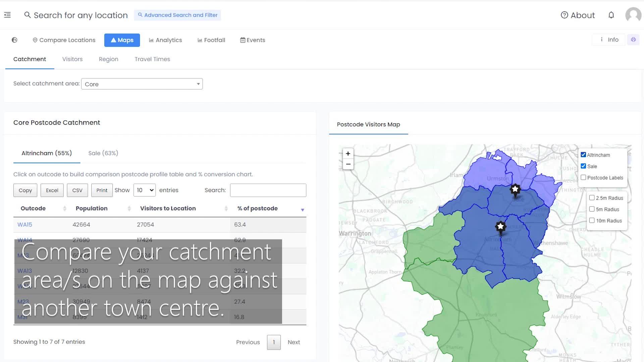644x362 pixels.
Task: Click the Excel export button
Action: point(52,190)
